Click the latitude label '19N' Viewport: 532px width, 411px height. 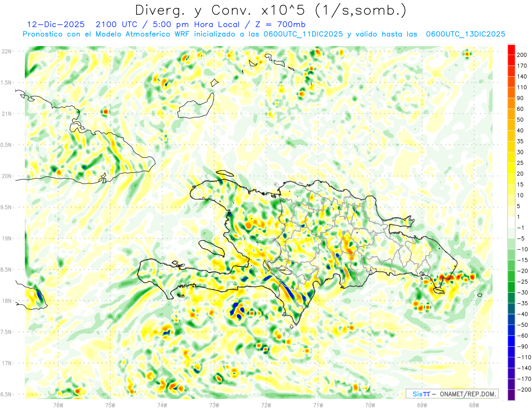coord(8,239)
